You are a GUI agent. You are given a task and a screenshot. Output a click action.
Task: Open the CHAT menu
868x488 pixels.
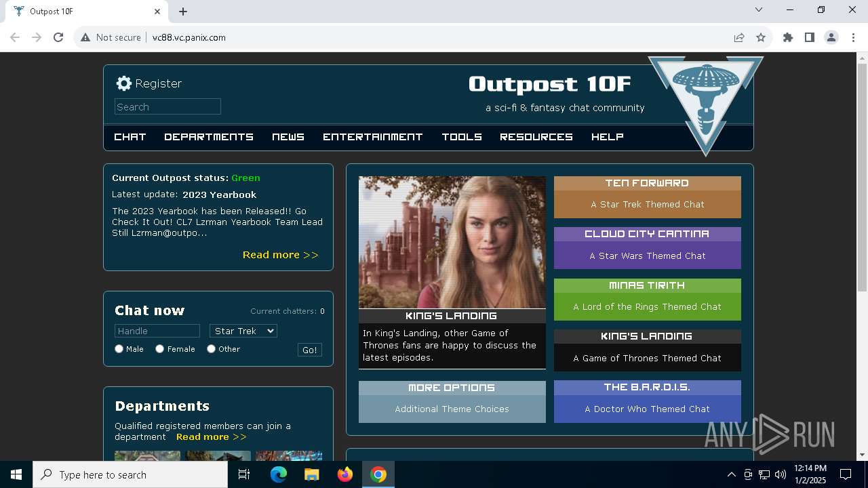(x=130, y=137)
